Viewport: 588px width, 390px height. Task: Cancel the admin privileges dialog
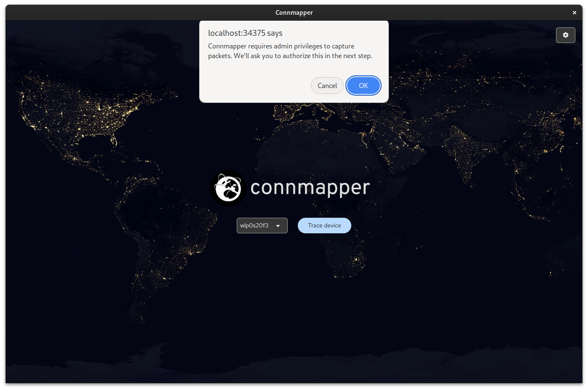[327, 85]
